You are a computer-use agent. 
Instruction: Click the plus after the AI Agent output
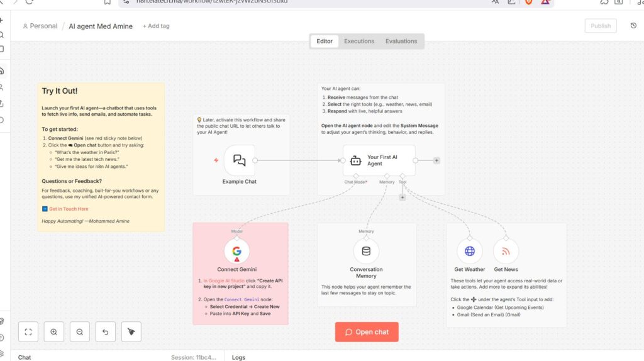pyautogui.click(x=436, y=160)
